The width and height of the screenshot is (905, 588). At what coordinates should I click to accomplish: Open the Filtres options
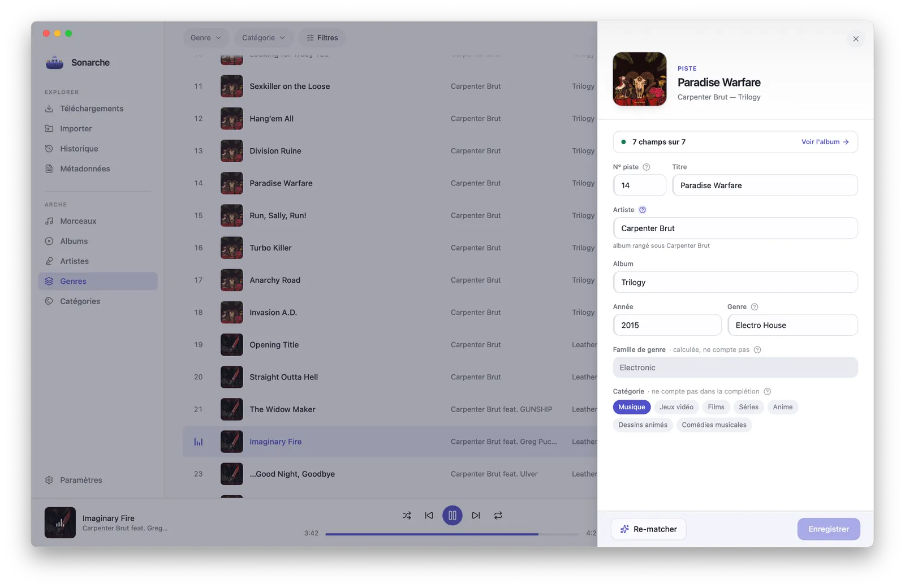(x=322, y=38)
